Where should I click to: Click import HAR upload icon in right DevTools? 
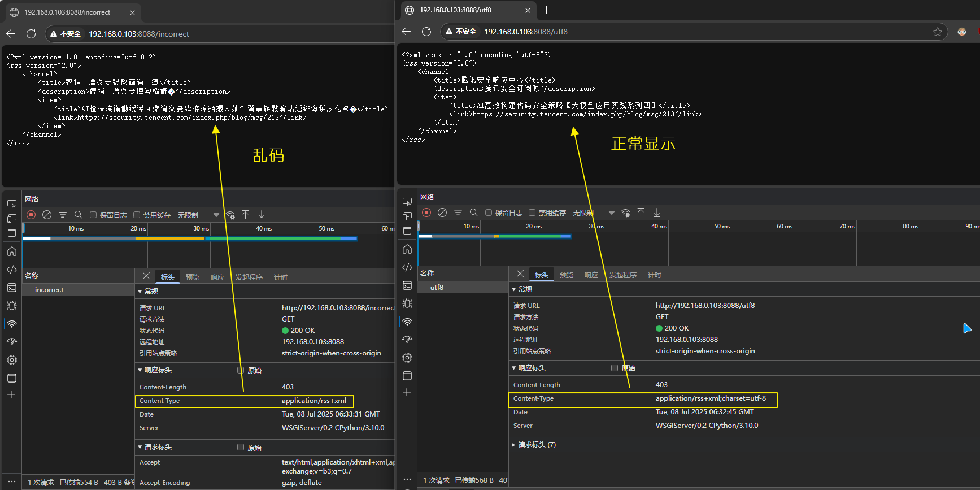[x=641, y=213]
